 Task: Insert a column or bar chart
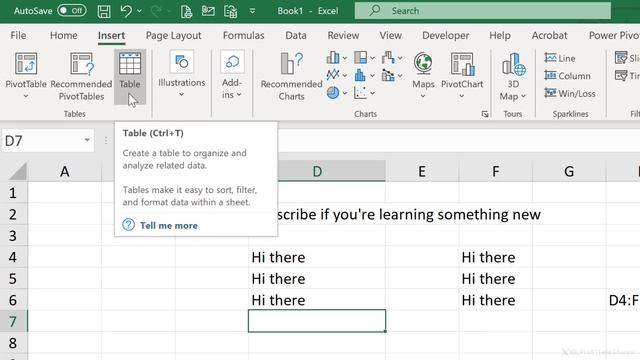337,58
